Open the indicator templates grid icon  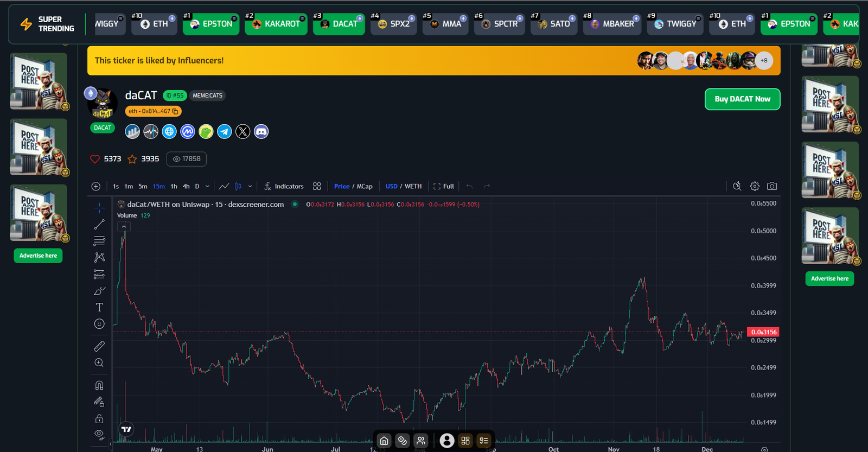click(317, 186)
